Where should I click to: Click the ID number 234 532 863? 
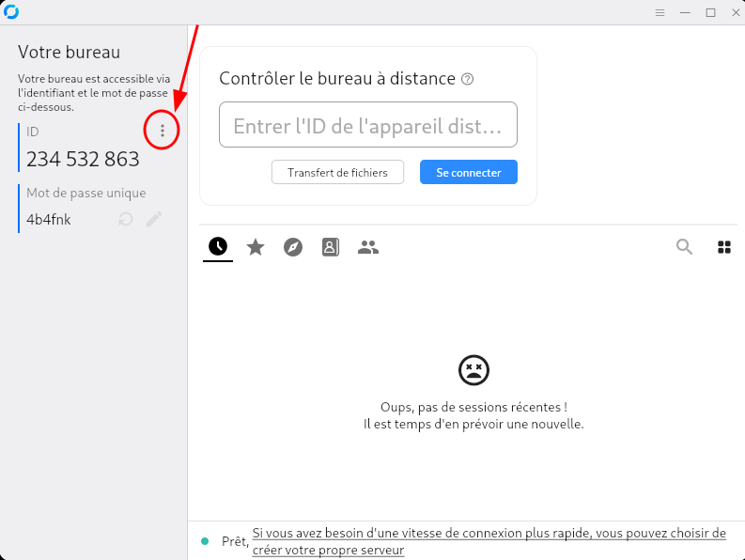[83, 160]
